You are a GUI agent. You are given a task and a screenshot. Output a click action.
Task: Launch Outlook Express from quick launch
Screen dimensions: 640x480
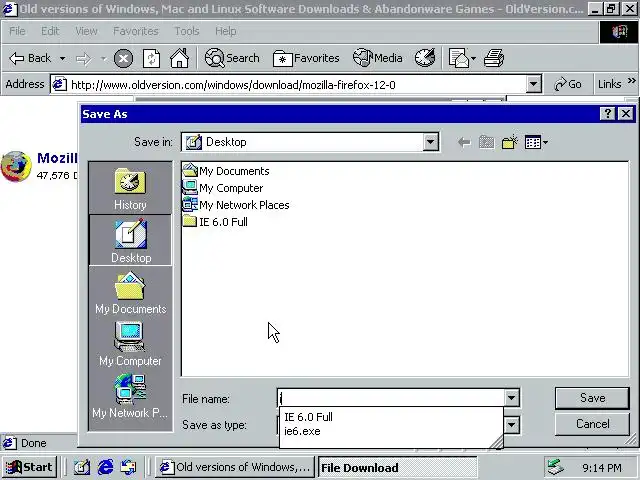click(x=129, y=467)
